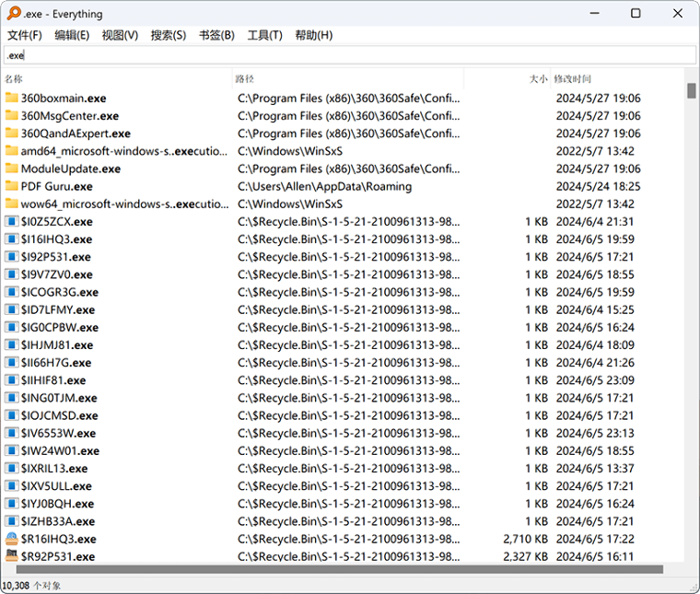Open the 工具(T) menu
The height and width of the screenshot is (594, 700).
265,35
